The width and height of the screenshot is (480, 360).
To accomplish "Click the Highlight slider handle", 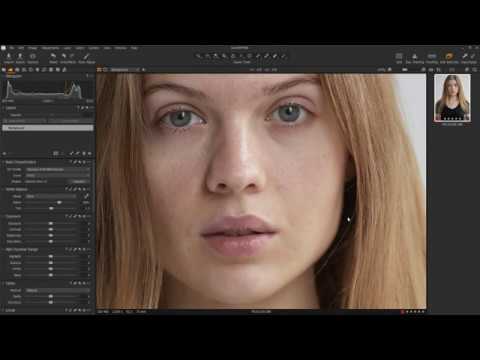I will click(51, 257).
